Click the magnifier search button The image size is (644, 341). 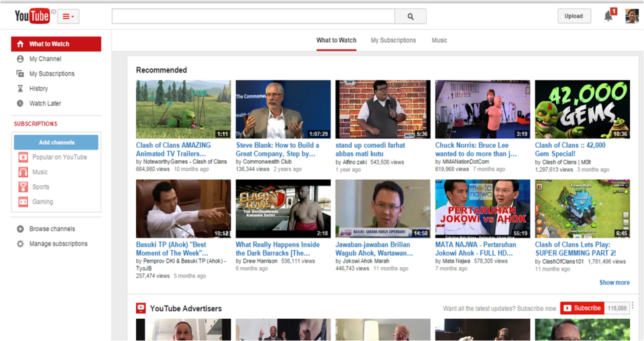[x=411, y=16]
